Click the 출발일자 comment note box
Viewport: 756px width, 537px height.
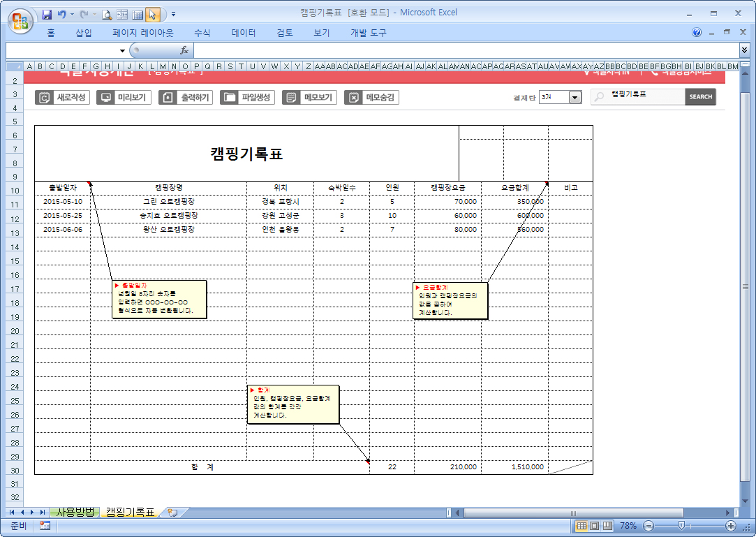click(159, 300)
